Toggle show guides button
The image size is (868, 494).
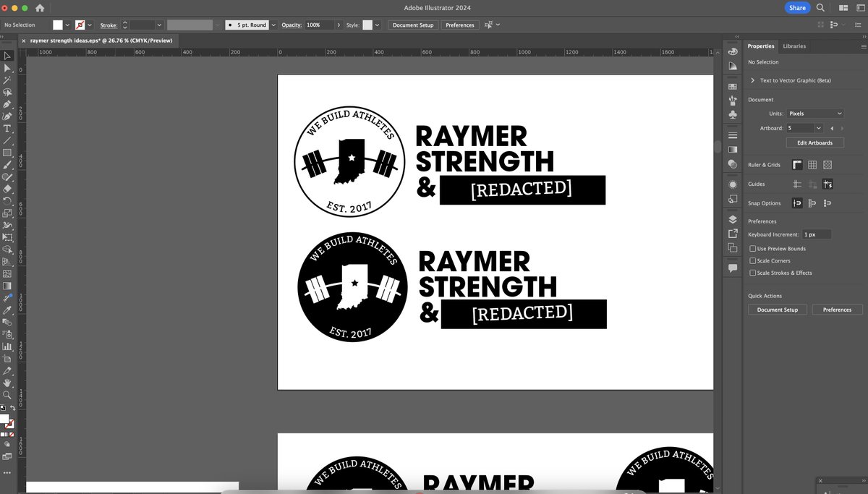(x=797, y=184)
